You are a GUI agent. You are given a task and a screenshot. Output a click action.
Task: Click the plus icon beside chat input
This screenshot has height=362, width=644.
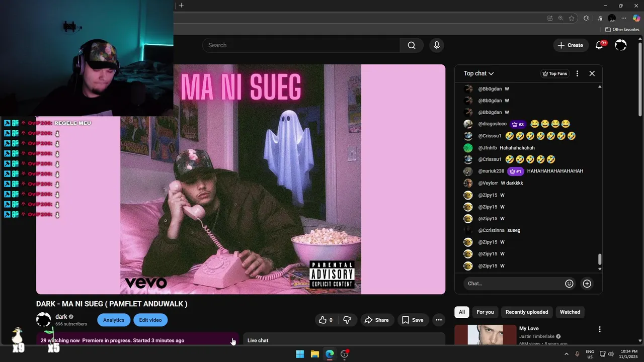[587, 284]
